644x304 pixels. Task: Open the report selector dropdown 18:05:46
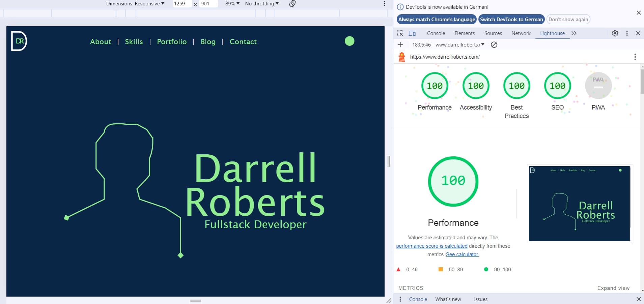448,45
